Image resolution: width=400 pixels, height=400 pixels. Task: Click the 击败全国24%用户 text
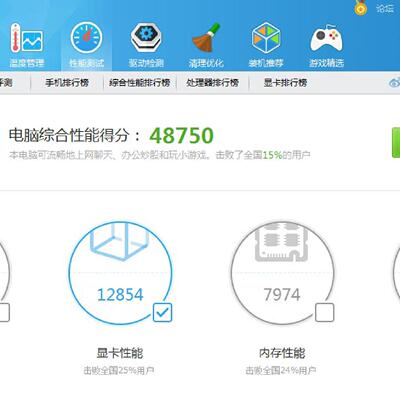pyautogui.click(x=281, y=370)
